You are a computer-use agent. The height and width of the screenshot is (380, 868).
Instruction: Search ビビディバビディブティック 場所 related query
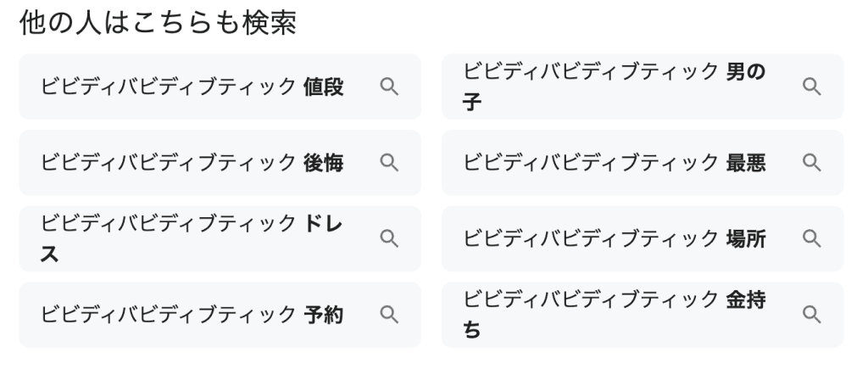tap(593, 238)
